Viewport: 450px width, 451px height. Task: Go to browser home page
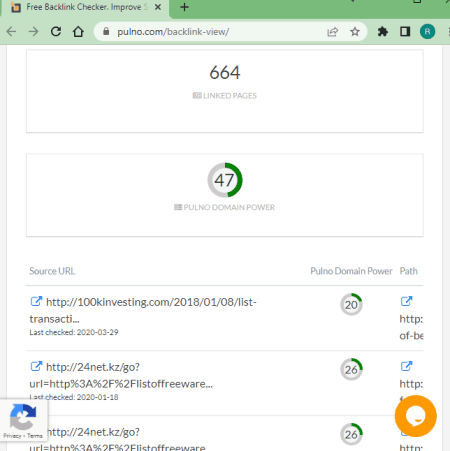coord(78,32)
